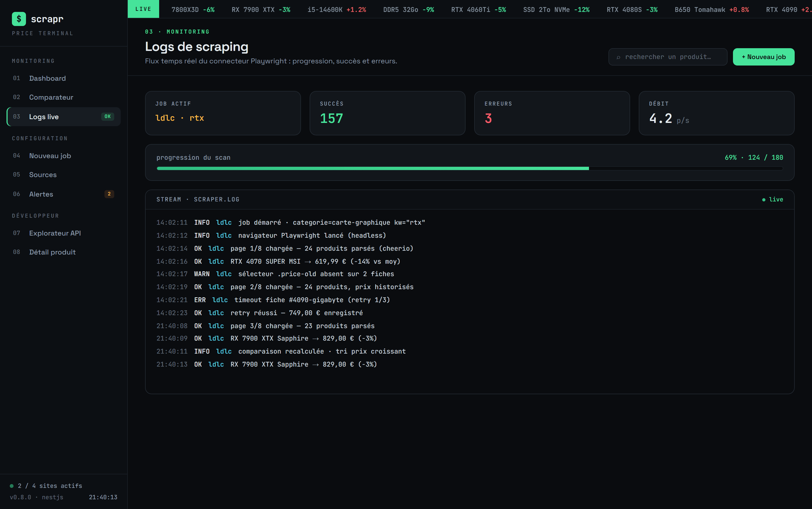Viewport: 812px width, 509px height.
Task: Go to Comparateur in sidebar
Action: 64,97
